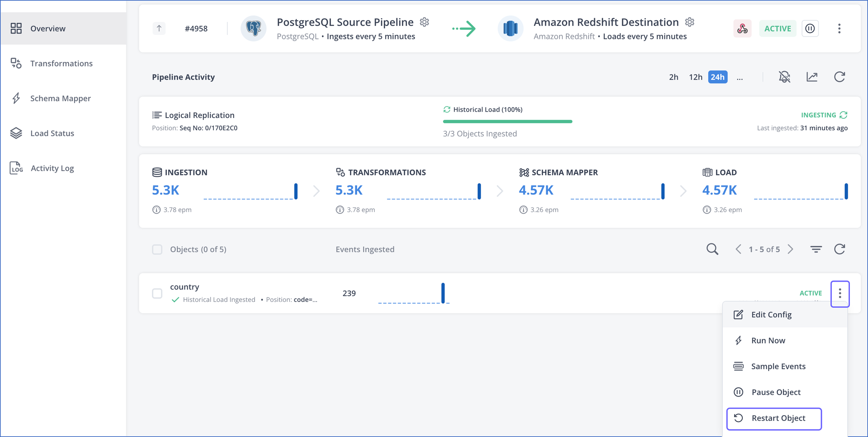The image size is (868, 437).
Task: Choose Sample Events from the menu
Action: 785,366
